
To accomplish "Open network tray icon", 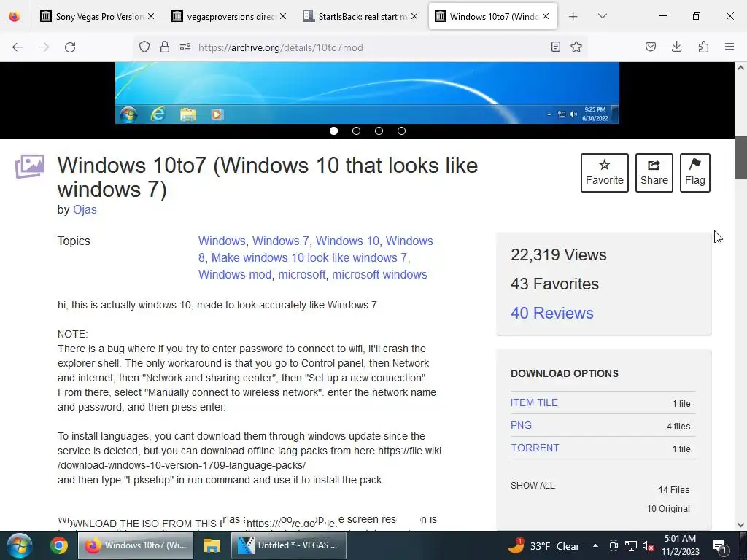I will 631,545.
